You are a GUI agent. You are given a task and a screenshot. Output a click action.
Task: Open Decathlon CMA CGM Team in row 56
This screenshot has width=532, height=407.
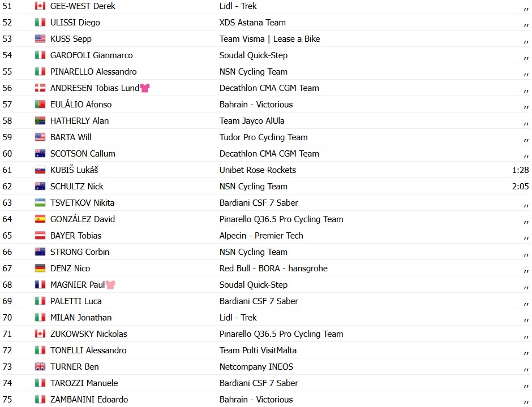pyautogui.click(x=269, y=88)
